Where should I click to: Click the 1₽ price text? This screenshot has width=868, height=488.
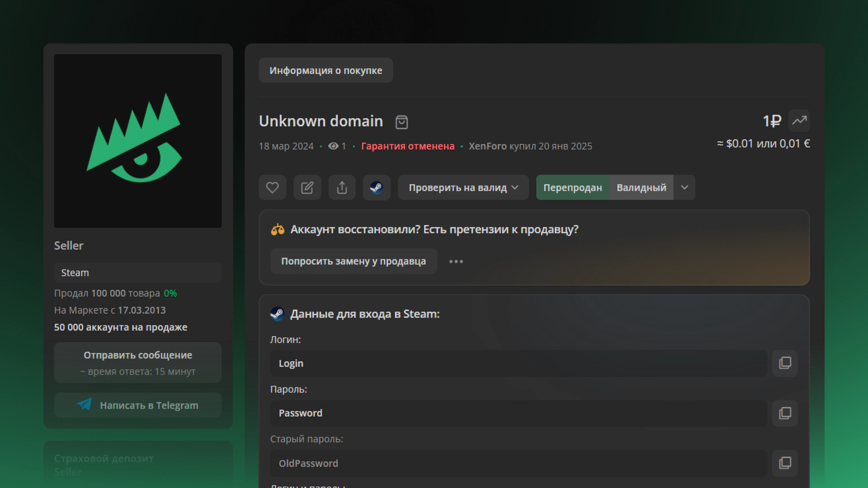pyautogui.click(x=772, y=121)
